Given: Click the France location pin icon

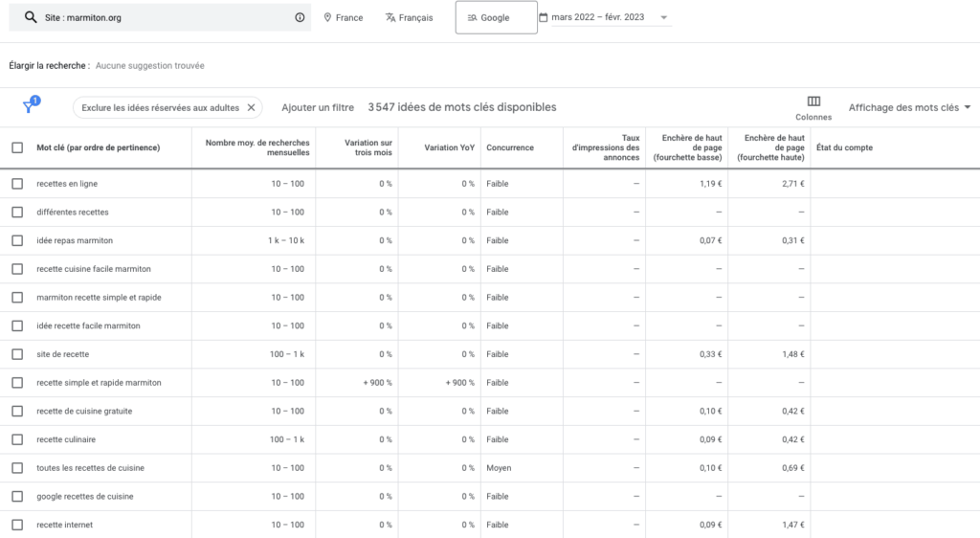Looking at the screenshot, I should click(327, 17).
